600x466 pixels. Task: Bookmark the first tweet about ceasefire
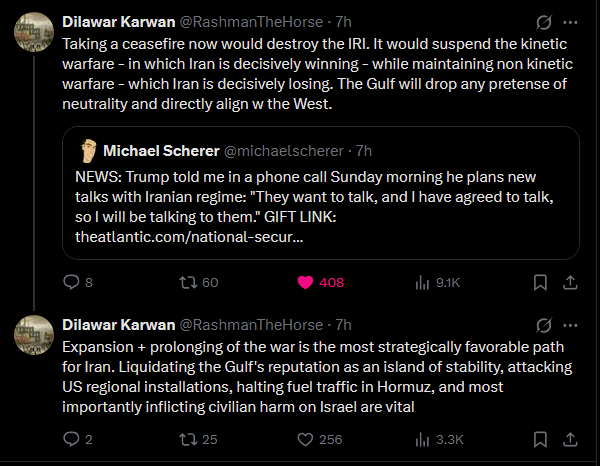[x=541, y=282]
